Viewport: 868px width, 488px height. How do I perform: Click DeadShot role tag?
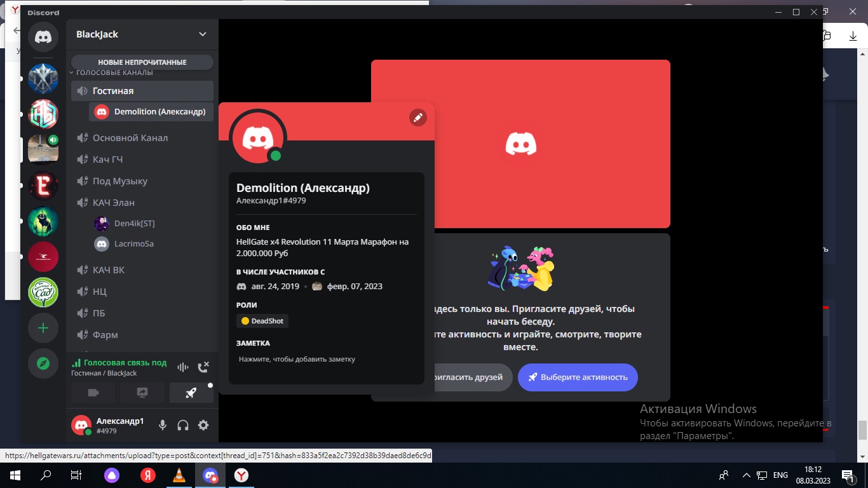(x=262, y=321)
